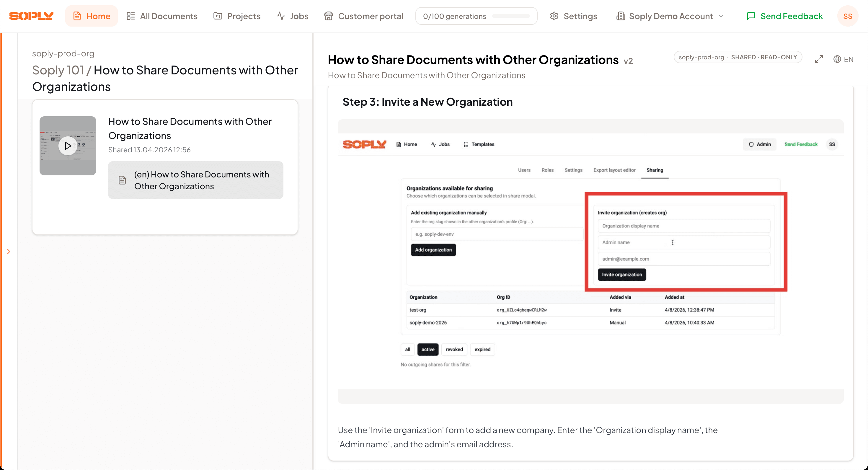Click the Projects folder icon
868x470 pixels.
pos(218,16)
